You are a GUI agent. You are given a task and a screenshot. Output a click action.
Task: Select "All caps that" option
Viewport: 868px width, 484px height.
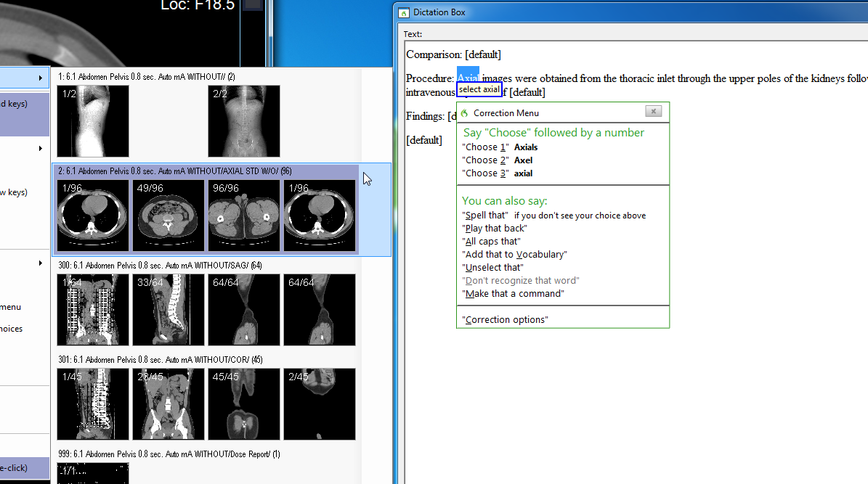(x=491, y=242)
